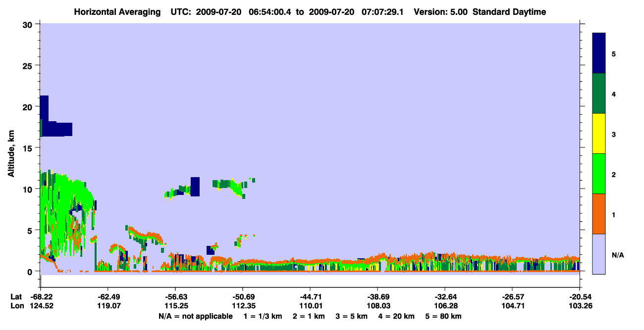Viewport: 644px width, 330px height.
Task: Click the longitude value '115.25'
Action: (x=175, y=306)
